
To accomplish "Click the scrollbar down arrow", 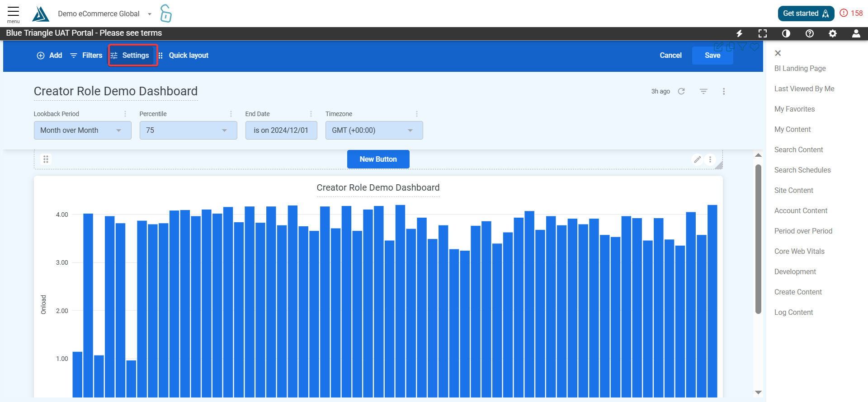I will (x=759, y=393).
